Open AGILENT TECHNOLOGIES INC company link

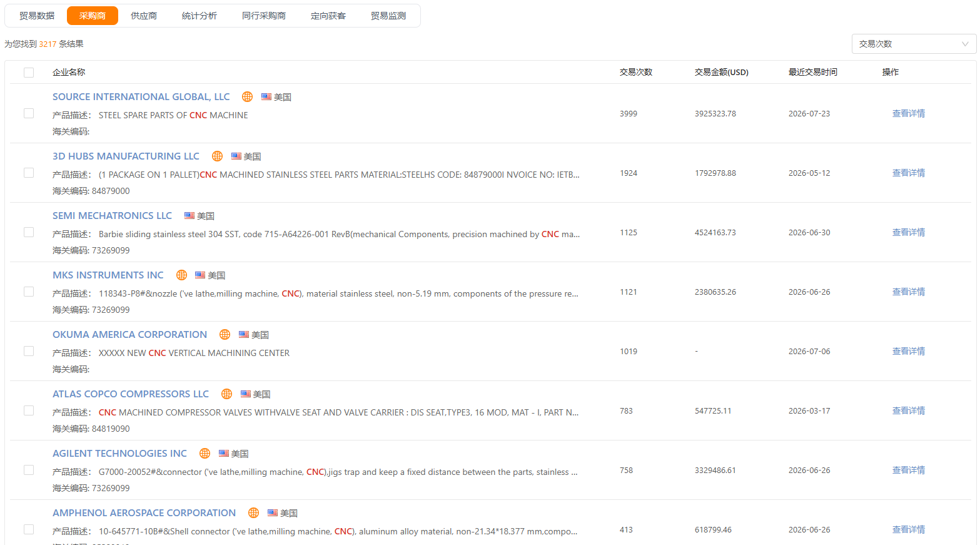pyautogui.click(x=120, y=454)
